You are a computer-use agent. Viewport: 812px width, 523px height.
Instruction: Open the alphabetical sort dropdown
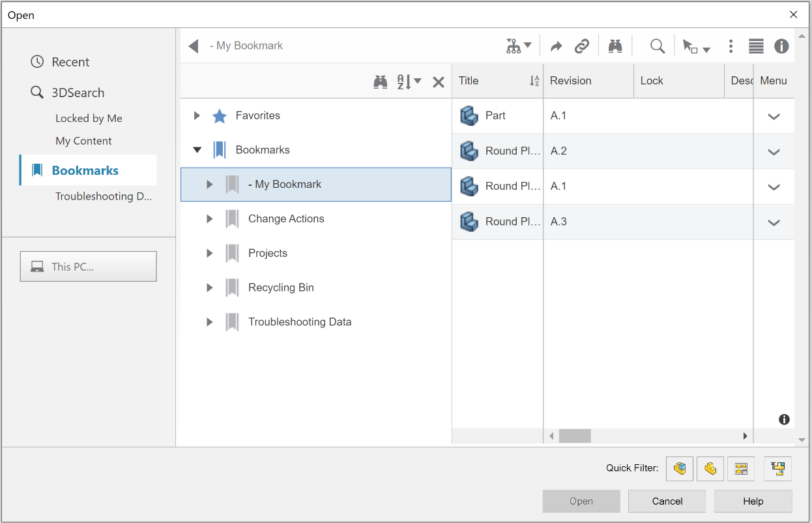point(409,82)
